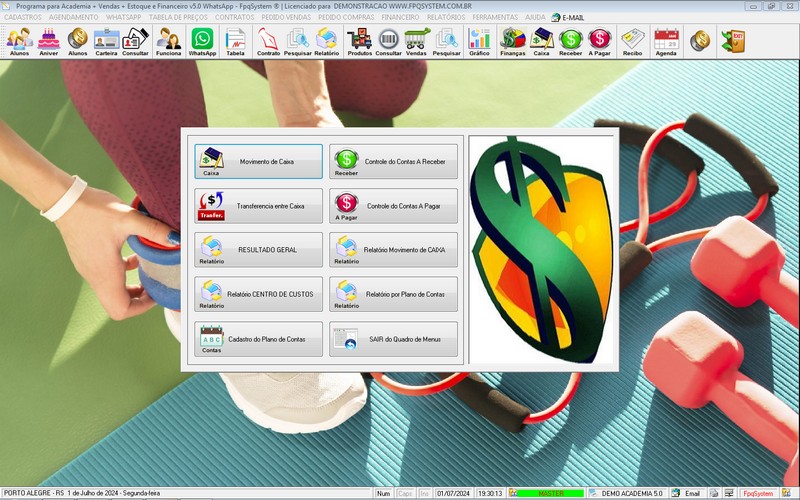
Task: Click SAIR do Quadro de Menus
Action: coord(394,340)
